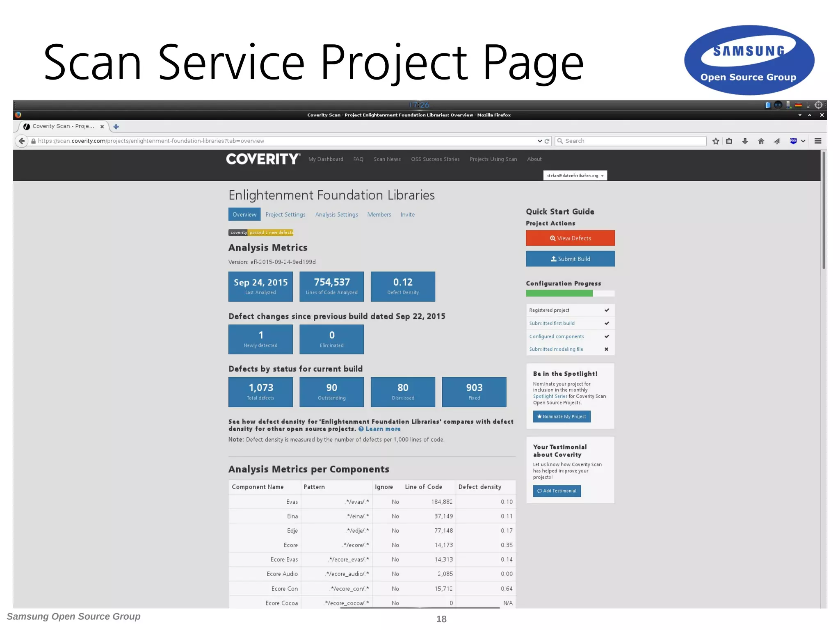
Task: Open the Invite tab
Action: pos(408,215)
